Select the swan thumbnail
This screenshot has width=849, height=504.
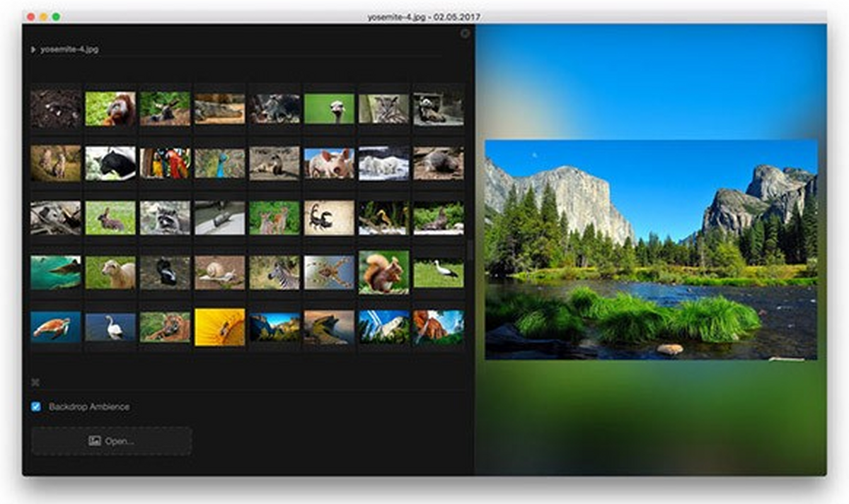[x=110, y=327]
